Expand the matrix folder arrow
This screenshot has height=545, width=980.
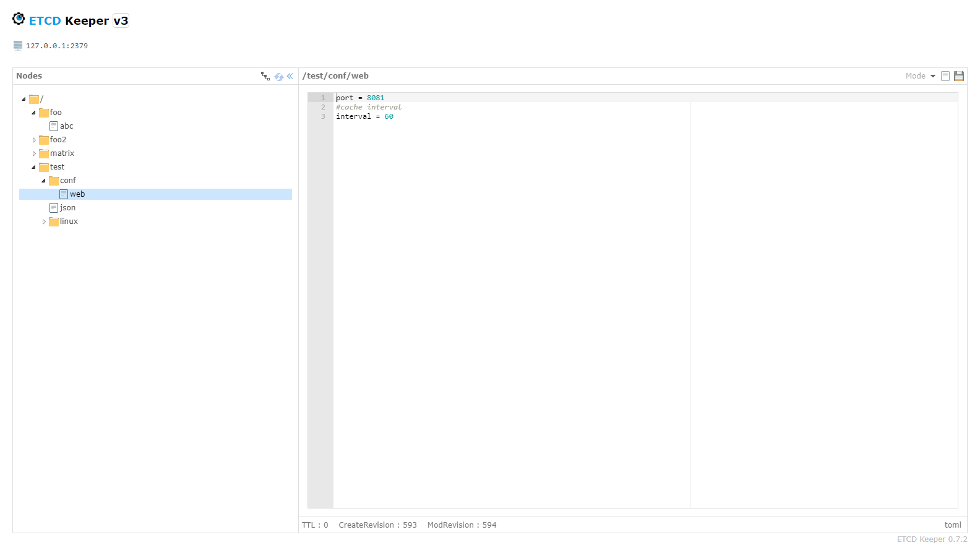click(x=34, y=154)
